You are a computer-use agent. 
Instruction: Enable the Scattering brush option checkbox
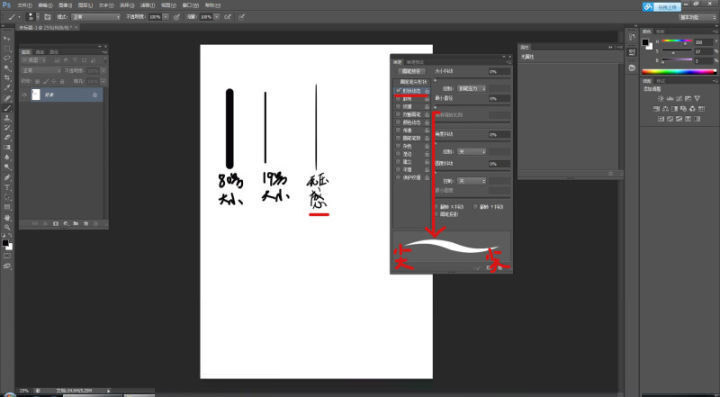[398, 99]
